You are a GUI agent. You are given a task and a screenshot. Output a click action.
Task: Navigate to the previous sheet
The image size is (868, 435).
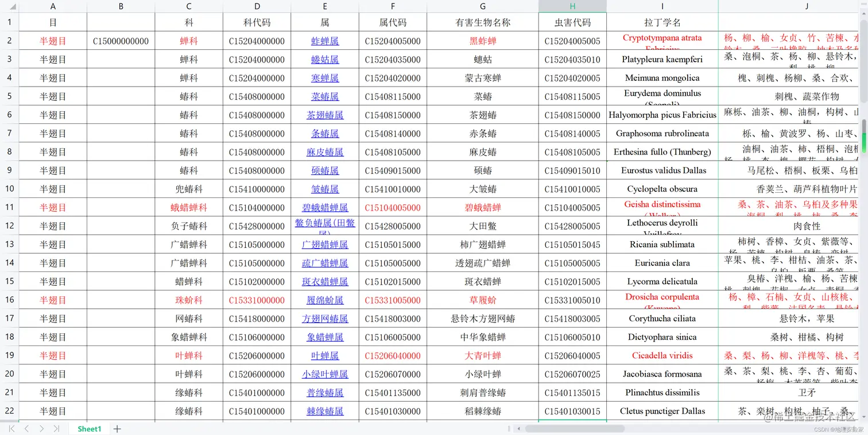[x=26, y=428]
